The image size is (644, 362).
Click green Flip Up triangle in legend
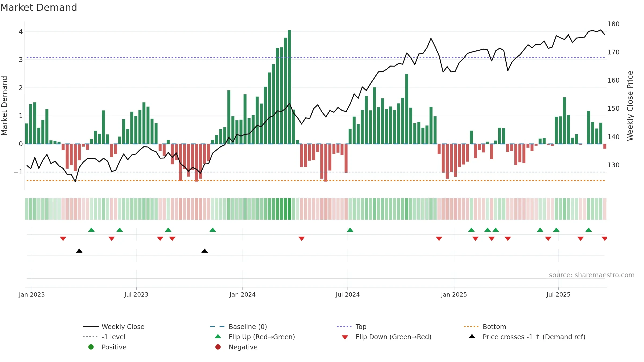[x=218, y=336]
